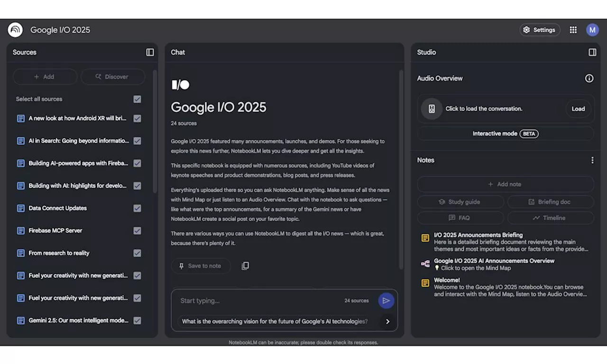Discover new sources
Viewport: 607px width, 364px height.
pyautogui.click(x=112, y=77)
